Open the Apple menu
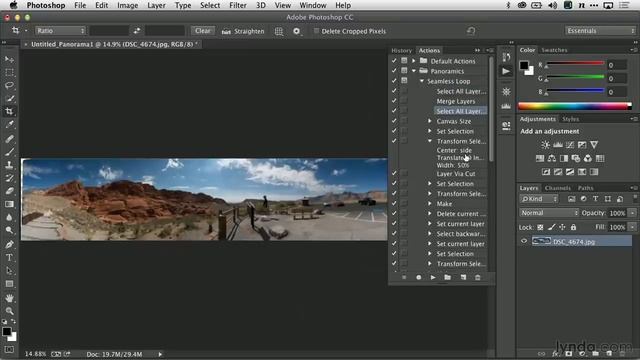Screen dimensions: 640x360 click(13, 5)
